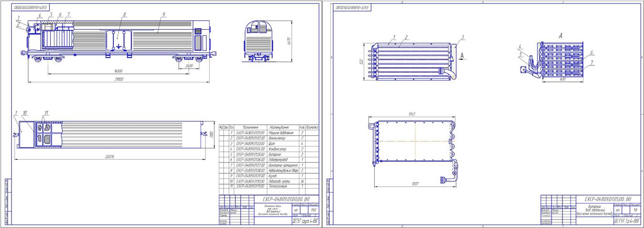
Task: Click the evaporator section A drawing
Action: pos(552,60)
